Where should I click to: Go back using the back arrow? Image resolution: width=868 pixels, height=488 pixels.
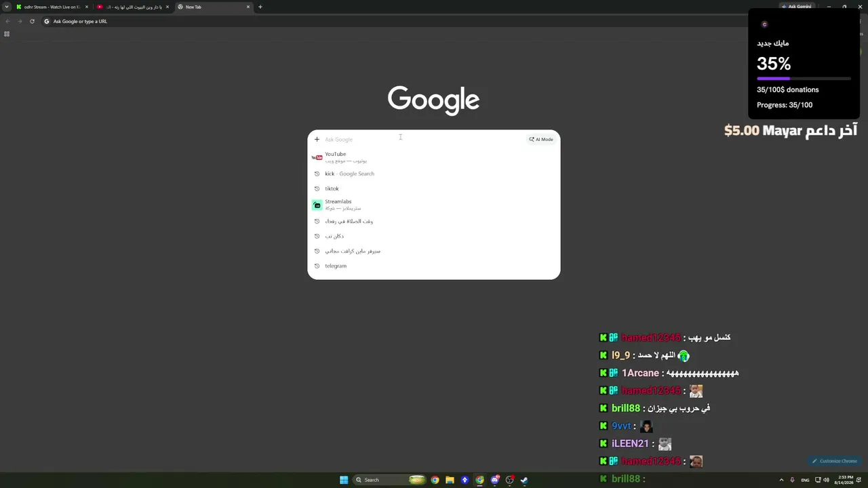pyautogui.click(x=7, y=21)
